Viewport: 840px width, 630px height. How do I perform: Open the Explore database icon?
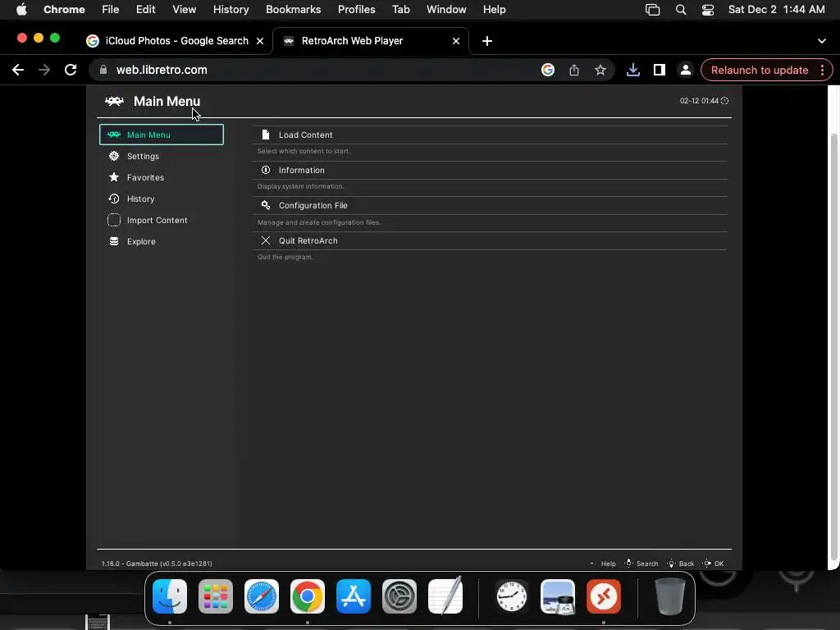113,242
